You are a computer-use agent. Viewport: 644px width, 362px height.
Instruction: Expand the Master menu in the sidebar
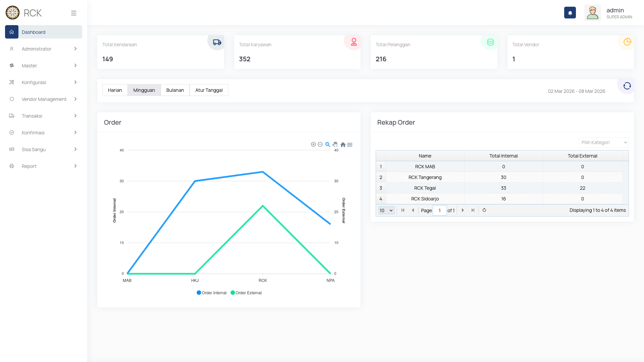click(x=30, y=65)
